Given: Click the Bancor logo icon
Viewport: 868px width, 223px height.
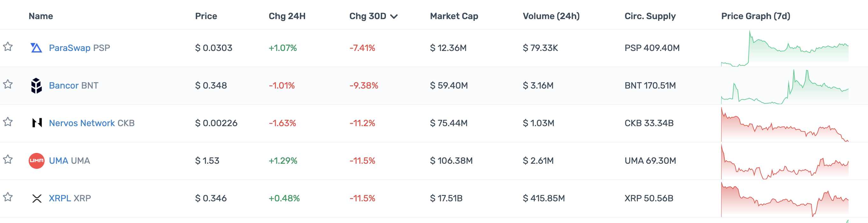Looking at the screenshot, I should tap(36, 86).
